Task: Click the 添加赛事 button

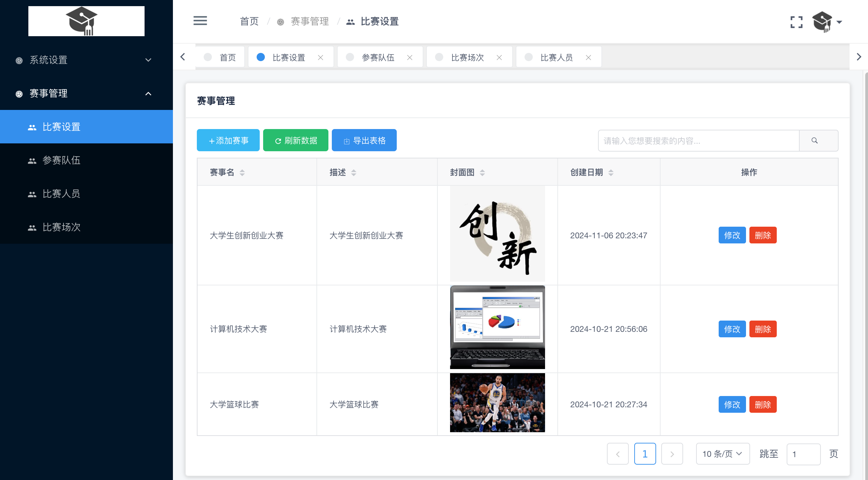Action: click(228, 140)
